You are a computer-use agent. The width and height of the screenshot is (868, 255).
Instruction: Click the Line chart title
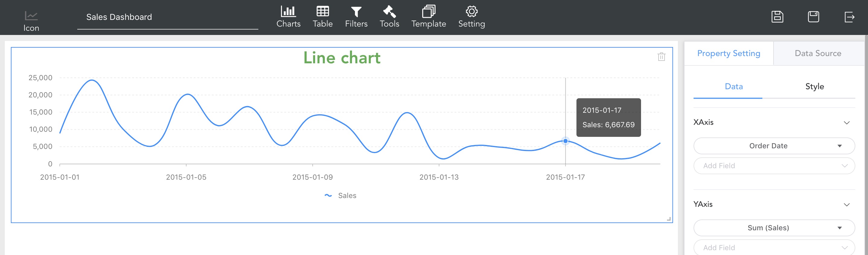click(342, 58)
